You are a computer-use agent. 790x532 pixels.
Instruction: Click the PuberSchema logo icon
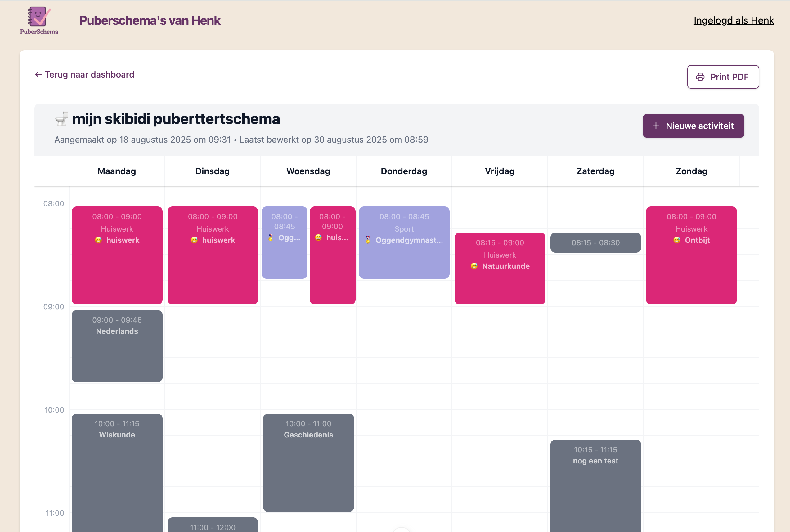click(39, 17)
